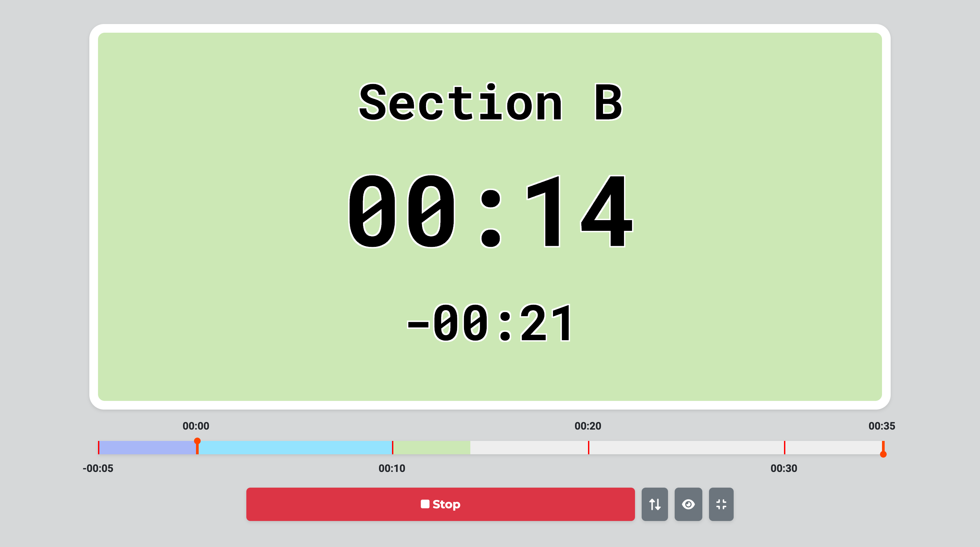
Task: Click the red start marker at -00:05
Action: pos(99,446)
